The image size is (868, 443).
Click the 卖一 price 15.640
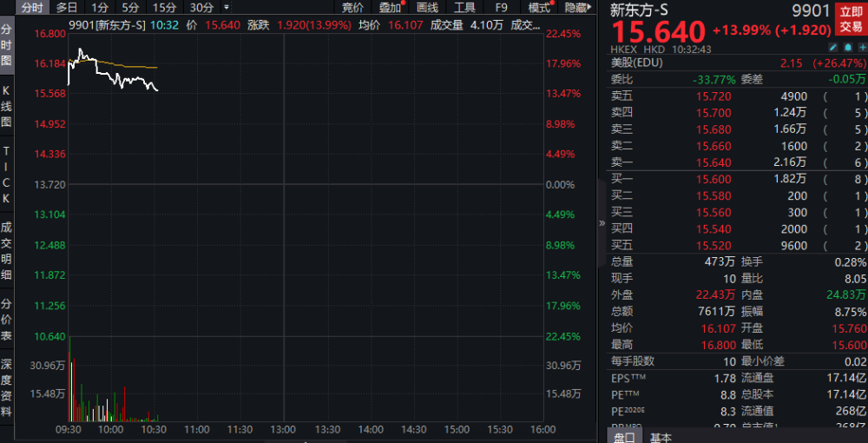pyautogui.click(x=713, y=162)
